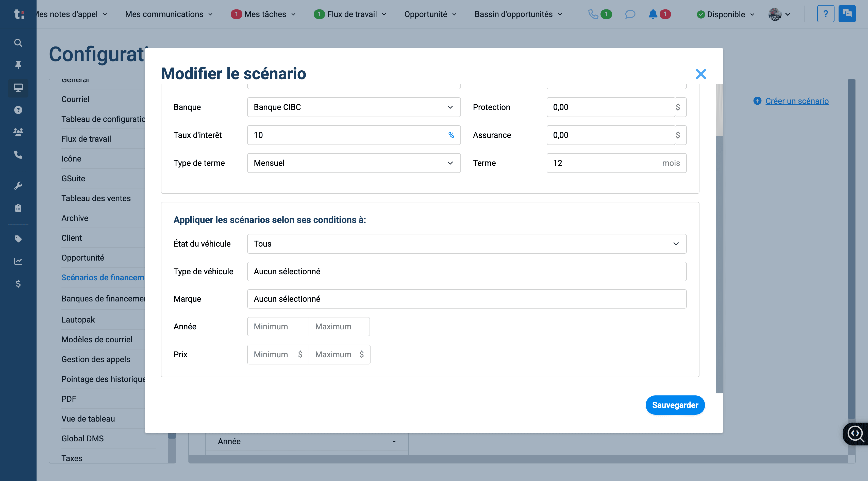Open the État du véhicule Tous dropdown
Screen dimensions: 868x481
[x=467, y=244]
